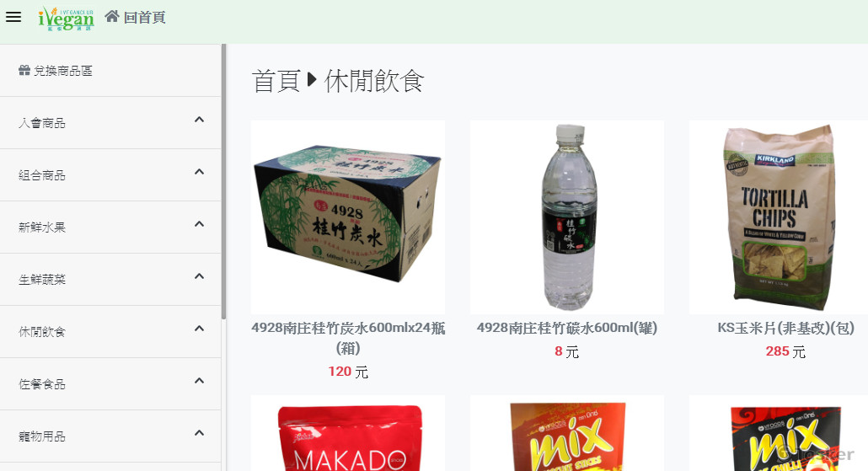Click the 首頁 breadcrumb link
The width and height of the screenshot is (868, 471).
pos(276,81)
